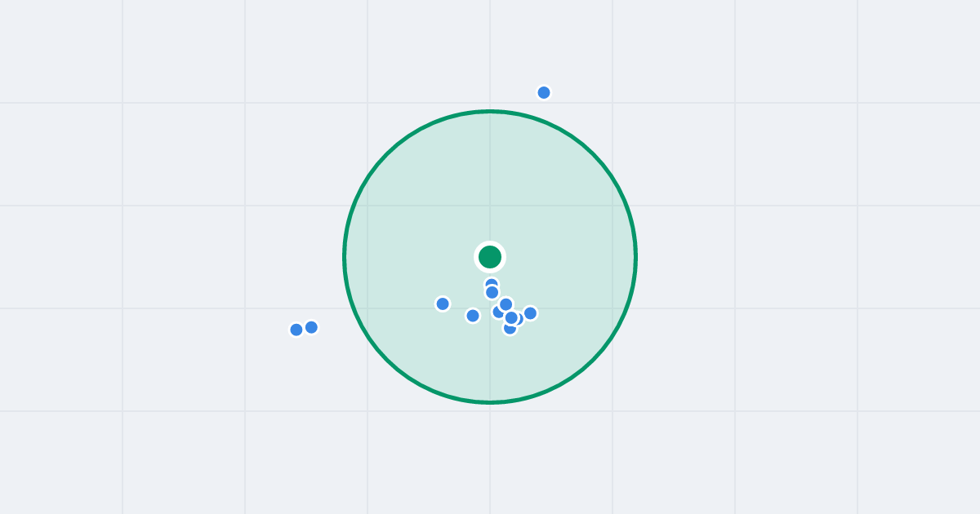Click the green circle's top edge outline
The height and width of the screenshot is (514, 980).
[490, 112]
